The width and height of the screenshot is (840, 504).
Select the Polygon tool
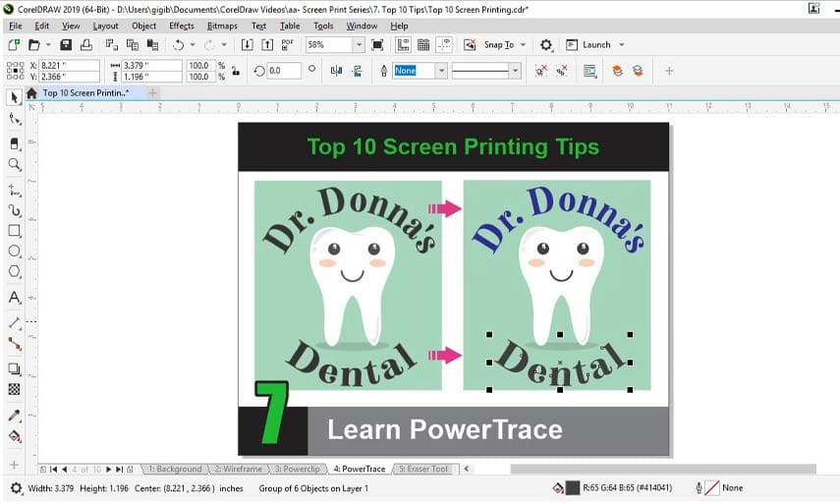[x=15, y=271]
